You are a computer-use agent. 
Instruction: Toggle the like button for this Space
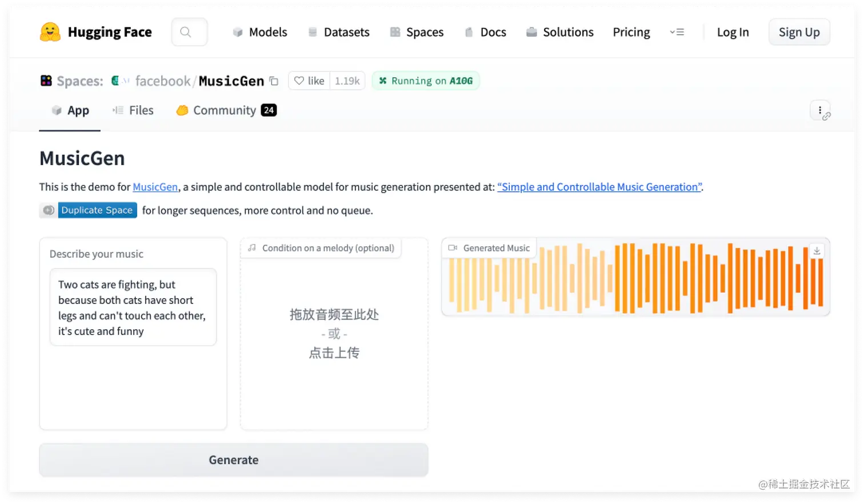pyautogui.click(x=309, y=81)
